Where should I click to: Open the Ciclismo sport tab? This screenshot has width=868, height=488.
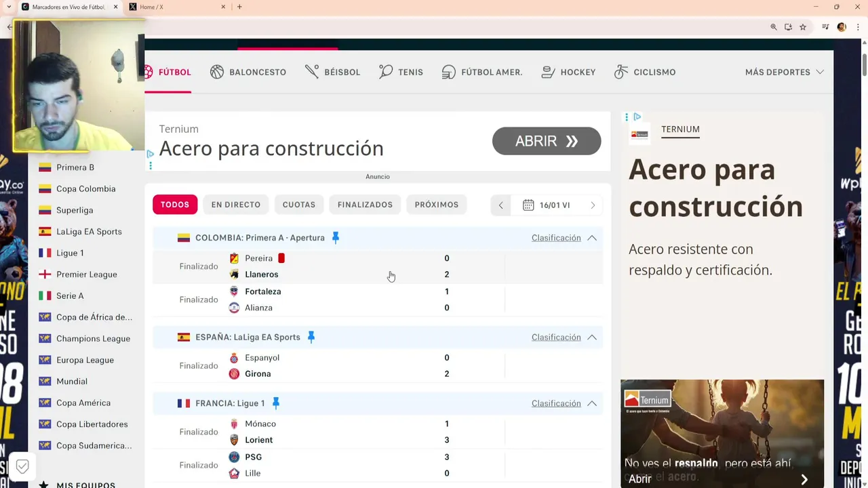pyautogui.click(x=645, y=72)
